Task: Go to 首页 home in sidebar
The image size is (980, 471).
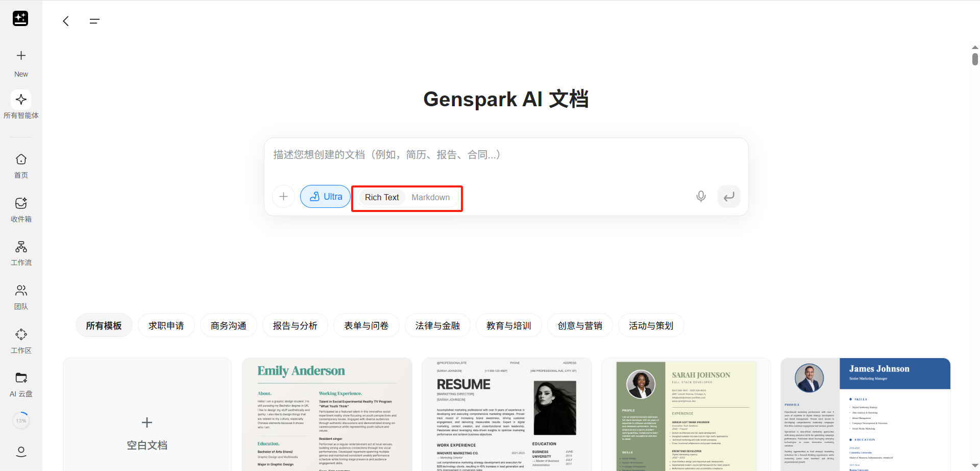Action: tap(21, 160)
